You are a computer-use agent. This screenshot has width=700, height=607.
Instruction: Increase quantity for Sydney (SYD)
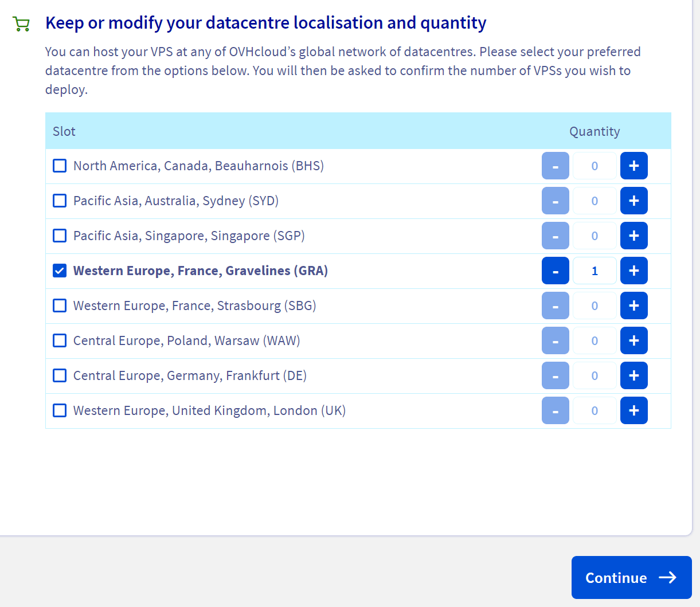point(634,201)
